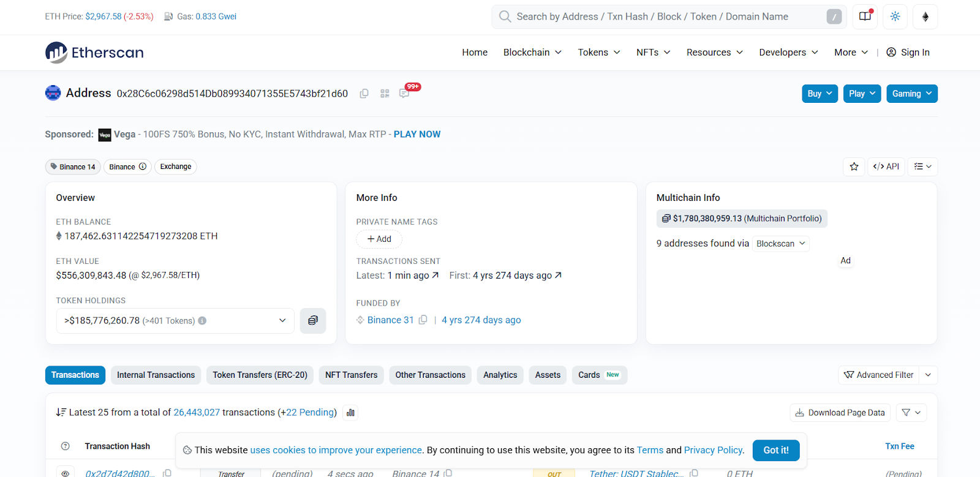View the 22 Pending transactions
Image resolution: width=980 pixels, height=477 pixels.
[309, 413]
